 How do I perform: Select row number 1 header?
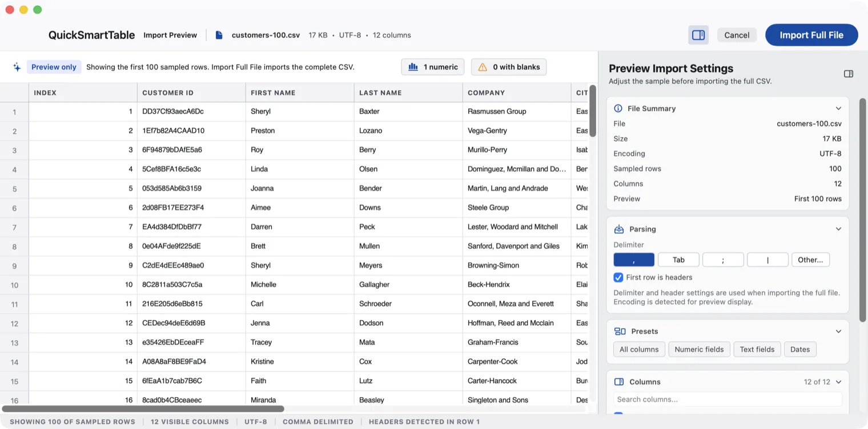14,112
